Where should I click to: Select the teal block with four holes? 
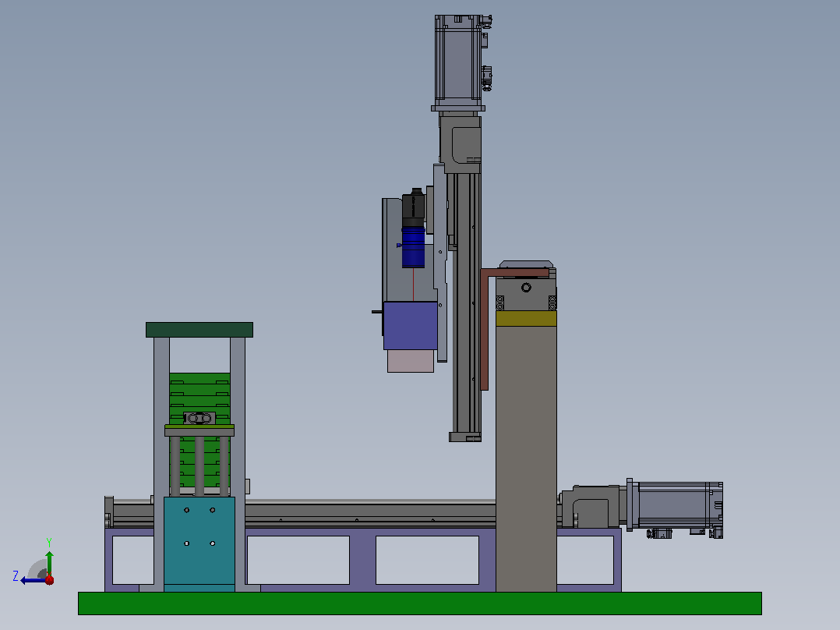pyautogui.click(x=199, y=543)
